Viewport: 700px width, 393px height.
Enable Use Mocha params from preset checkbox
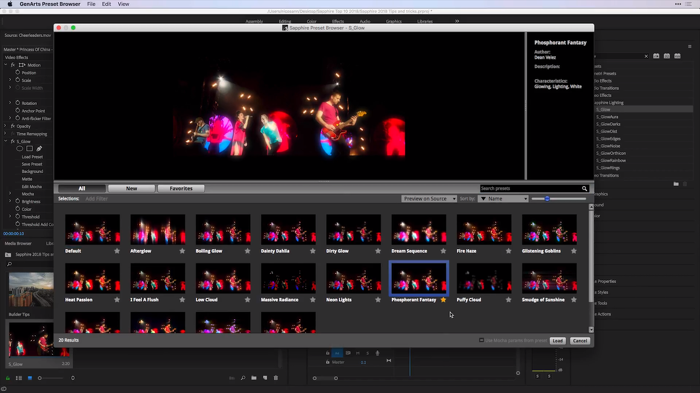(x=481, y=340)
